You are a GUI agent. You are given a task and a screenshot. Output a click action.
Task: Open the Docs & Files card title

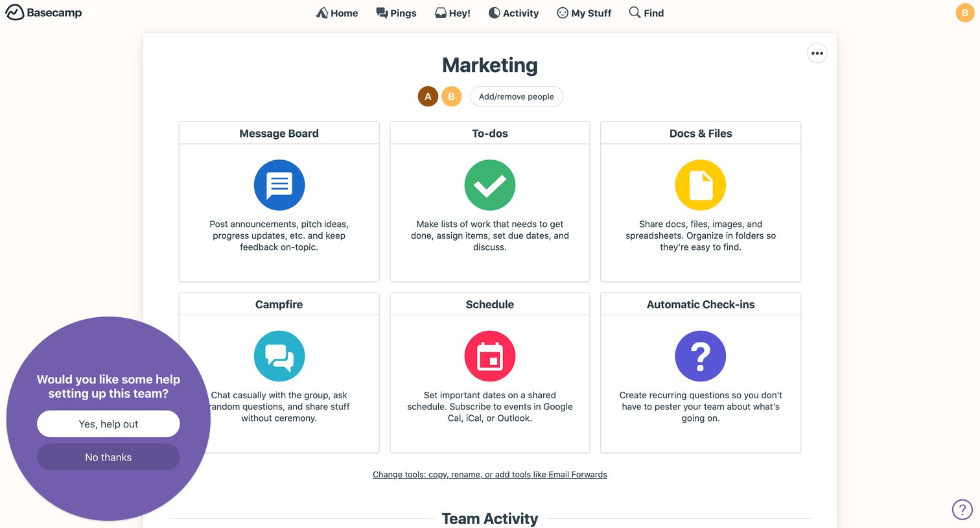[701, 134]
